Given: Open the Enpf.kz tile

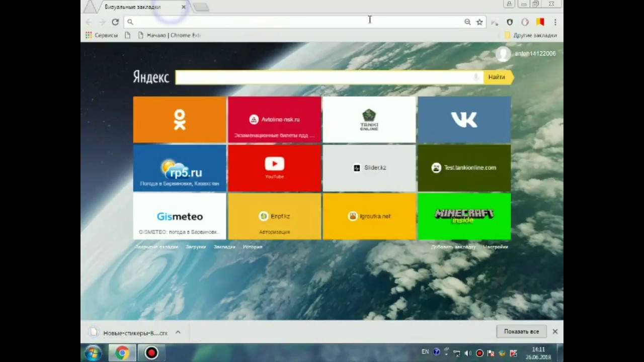Looking at the screenshot, I should click(274, 216).
